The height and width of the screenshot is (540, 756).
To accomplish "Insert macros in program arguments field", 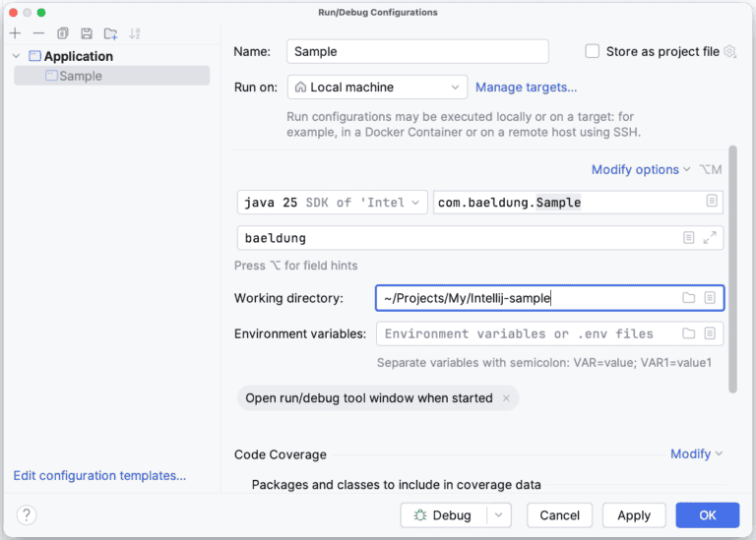I will point(688,237).
